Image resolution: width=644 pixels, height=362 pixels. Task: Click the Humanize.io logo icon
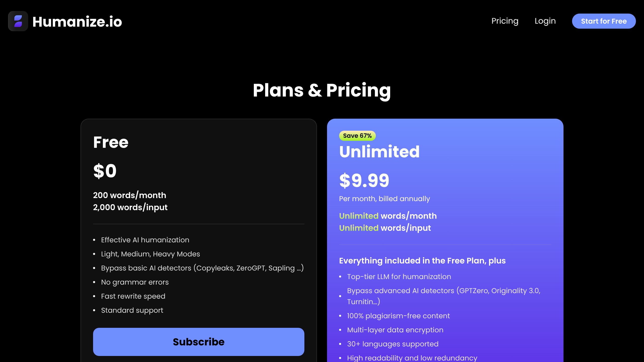pyautogui.click(x=18, y=21)
